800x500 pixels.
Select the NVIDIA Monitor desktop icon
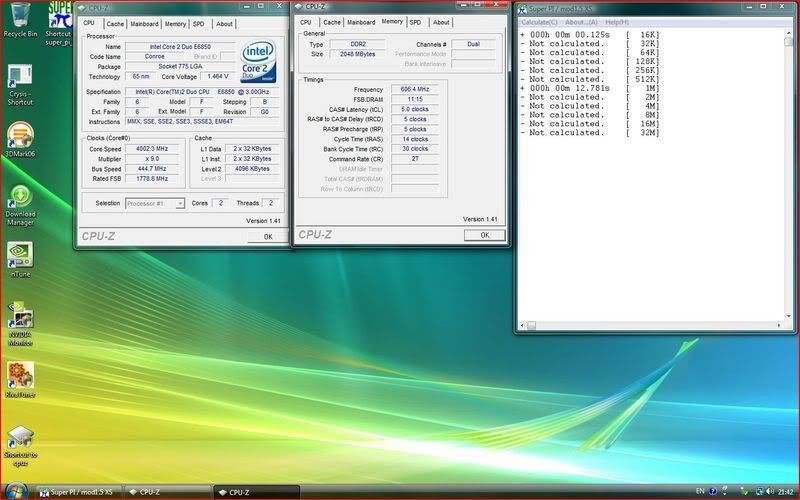(20, 324)
